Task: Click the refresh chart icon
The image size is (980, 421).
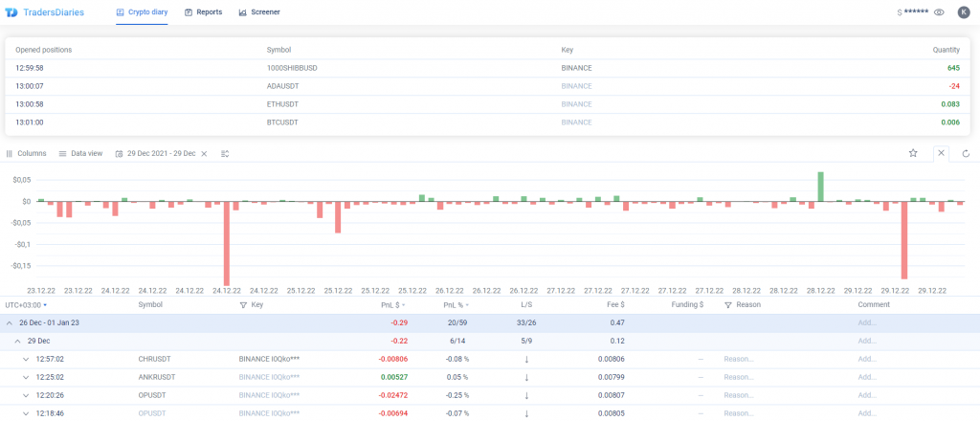Action: pos(966,153)
